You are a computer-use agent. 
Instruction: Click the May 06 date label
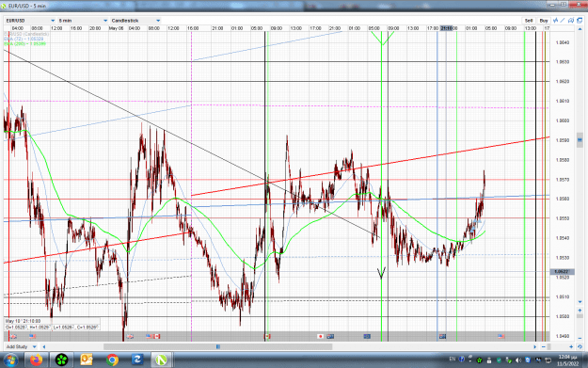pos(116,28)
